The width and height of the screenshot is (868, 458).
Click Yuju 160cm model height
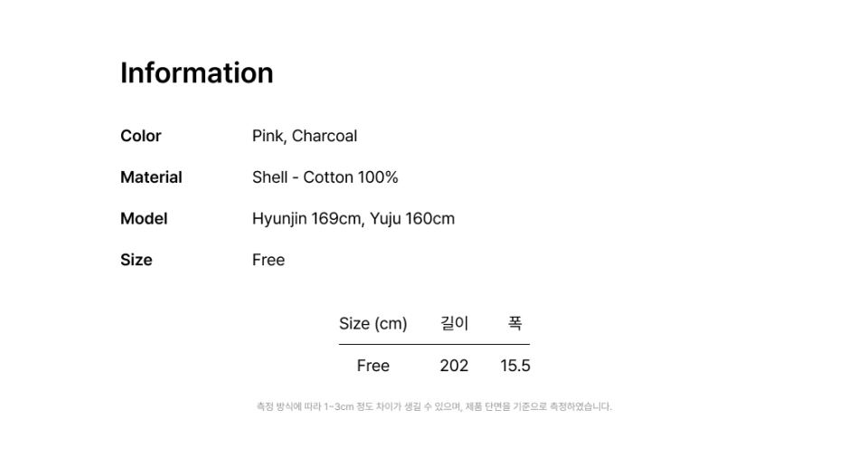click(412, 218)
